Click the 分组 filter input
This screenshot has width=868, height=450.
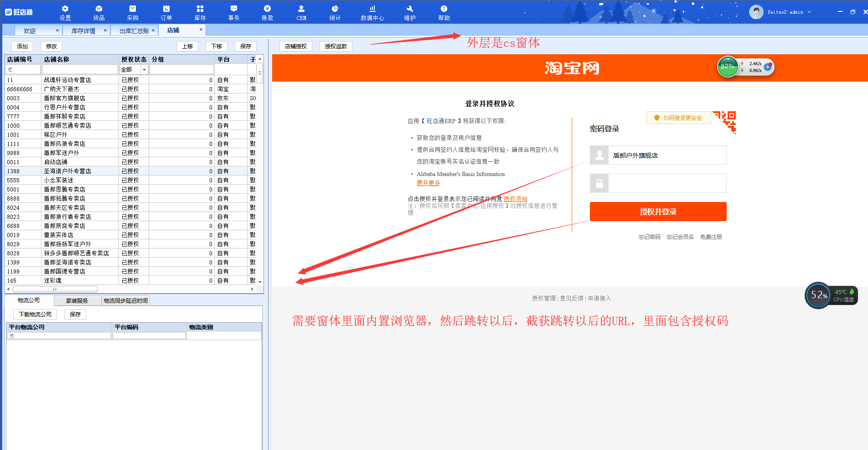coord(181,69)
